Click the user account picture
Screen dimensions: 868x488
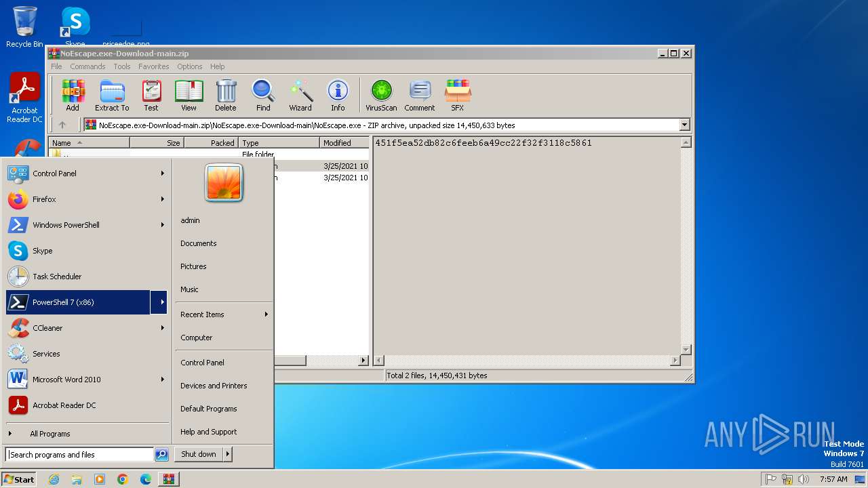(224, 182)
